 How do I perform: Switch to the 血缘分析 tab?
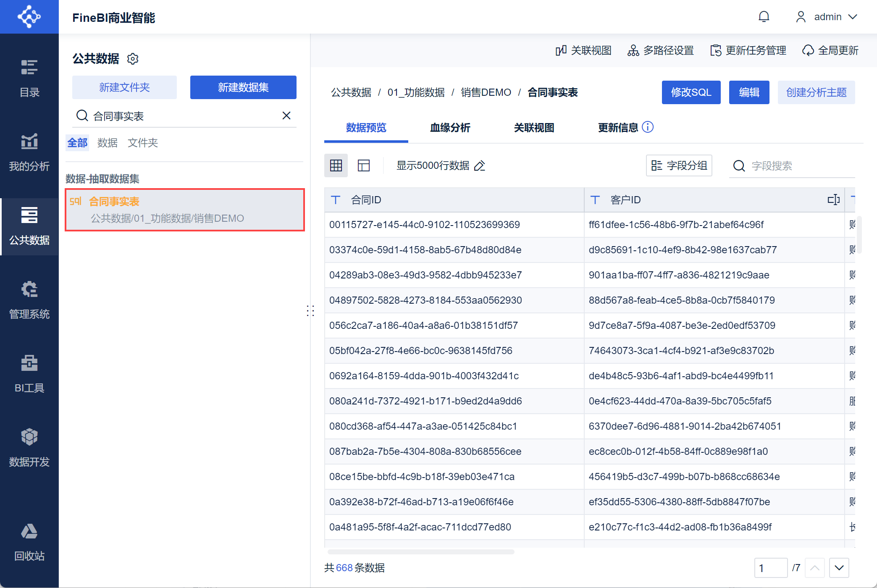(x=450, y=128)
